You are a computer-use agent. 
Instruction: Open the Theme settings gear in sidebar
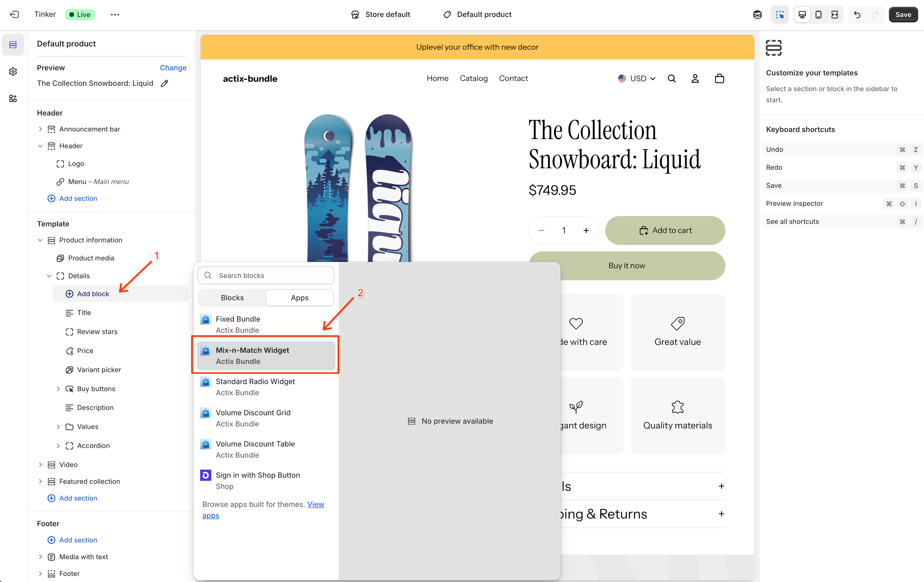(13, 71)
